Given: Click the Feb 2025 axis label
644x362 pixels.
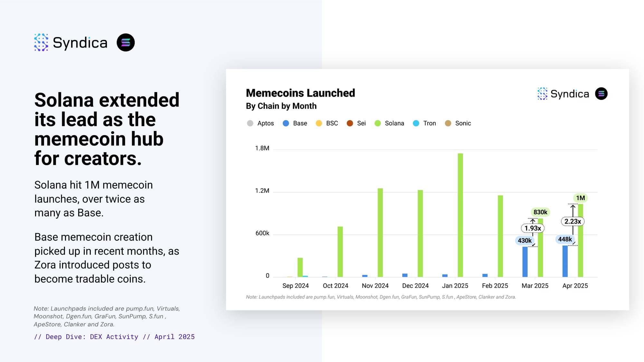Looking at the screenshot, I should [x=495, y=286].
